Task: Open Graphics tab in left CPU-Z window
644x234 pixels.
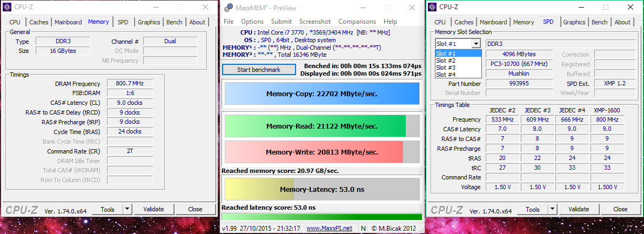Action: click(149, 22)
